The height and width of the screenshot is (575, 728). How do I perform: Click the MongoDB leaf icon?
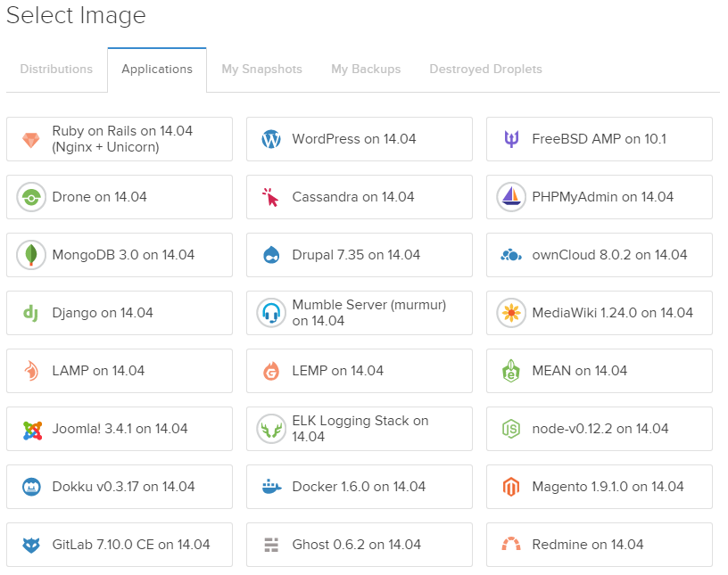click(x=31, y=255)
